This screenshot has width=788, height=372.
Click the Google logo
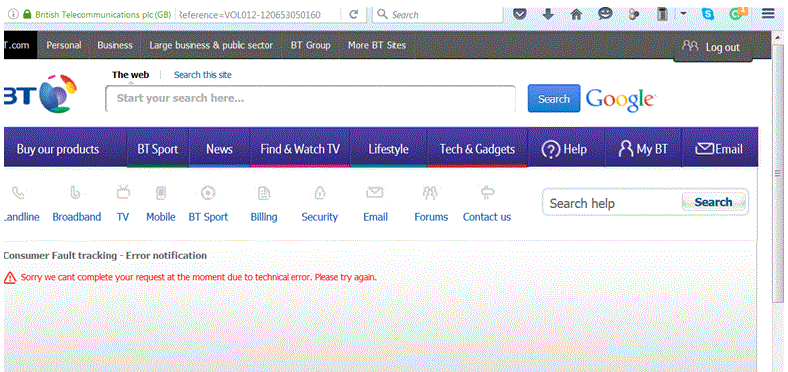(620, 99)
